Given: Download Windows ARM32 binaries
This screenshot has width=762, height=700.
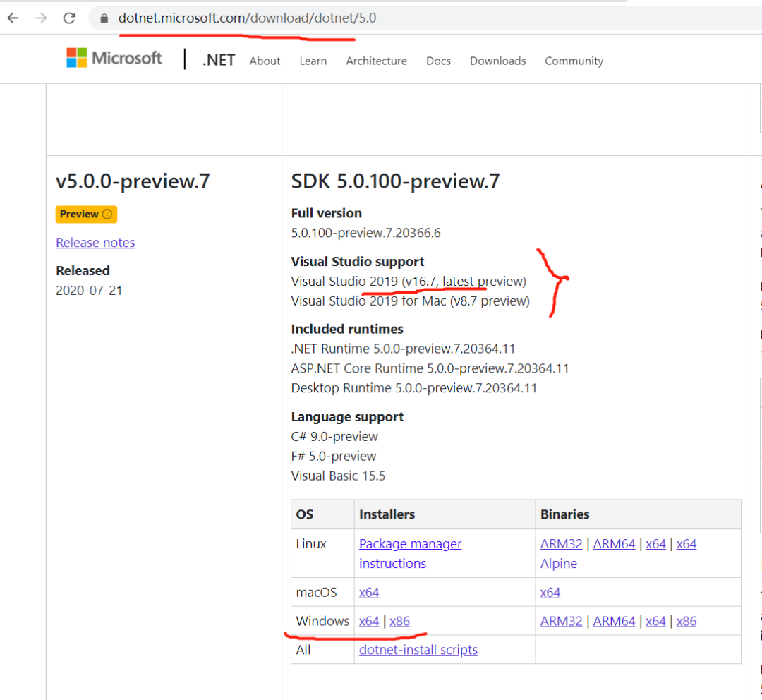Looking at the screenshot, I should (x=562, y=621).
